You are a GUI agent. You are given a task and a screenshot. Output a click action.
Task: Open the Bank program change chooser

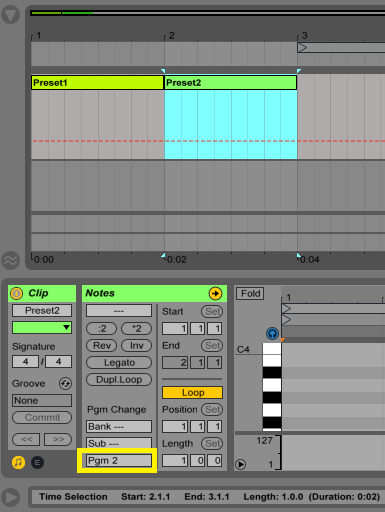119,426
